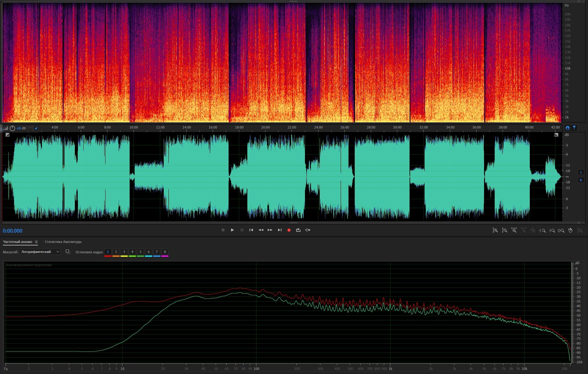Viewport: 588px width, 374px height.
Task: Click hold frame button 3
Action: point(124,252)
